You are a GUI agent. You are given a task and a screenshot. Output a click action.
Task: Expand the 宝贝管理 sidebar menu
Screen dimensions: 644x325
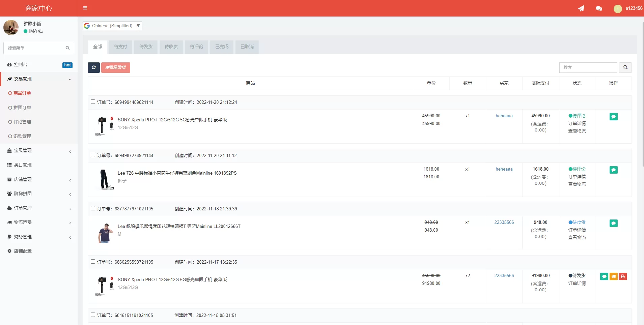click(39, 151)
